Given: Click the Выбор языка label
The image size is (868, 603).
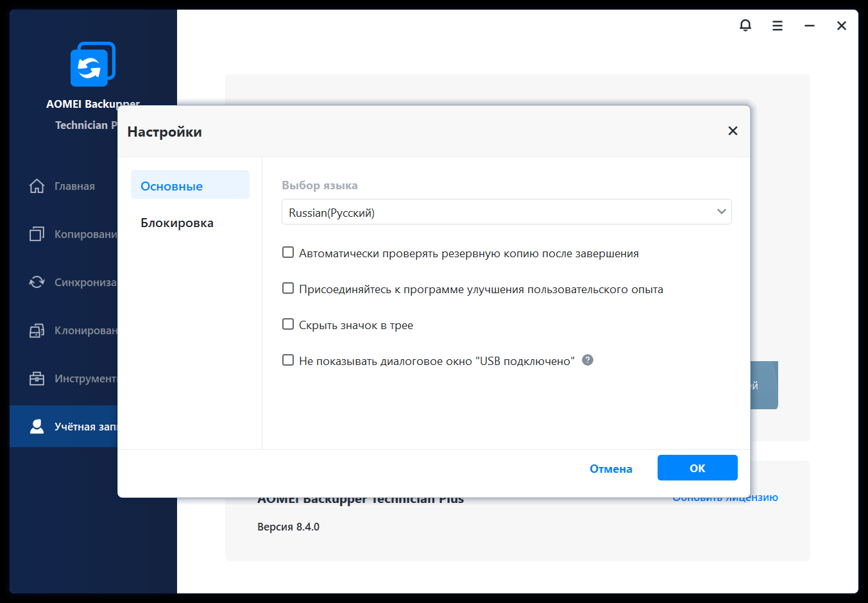Looking at the screenshot, I should coord(319,185).
